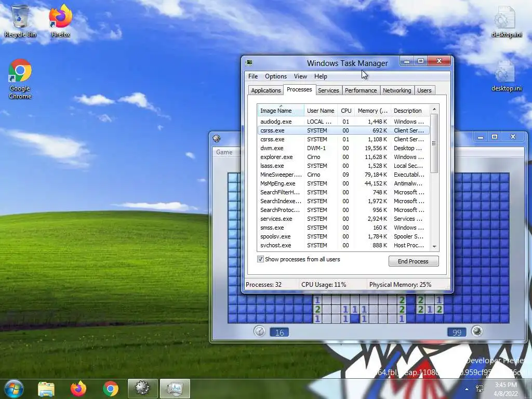Click the Minesweeper window title icon
Viewport: 532px width, 399px height.
[217, 138]
